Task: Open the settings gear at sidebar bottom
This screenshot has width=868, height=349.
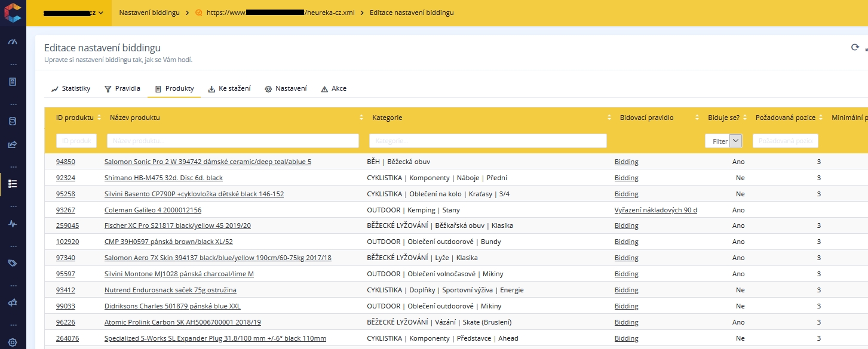Action: [x=13, y=342]
